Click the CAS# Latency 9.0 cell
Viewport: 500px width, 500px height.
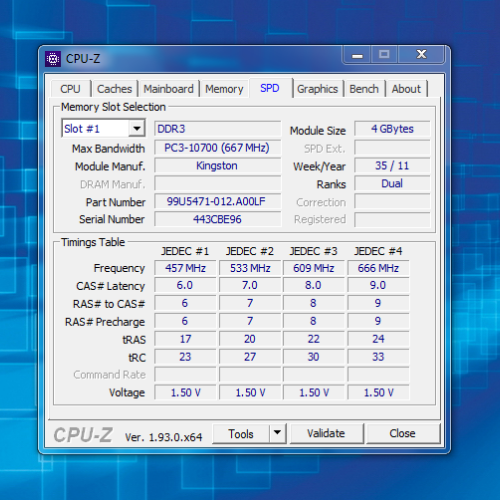coord(378,285)
